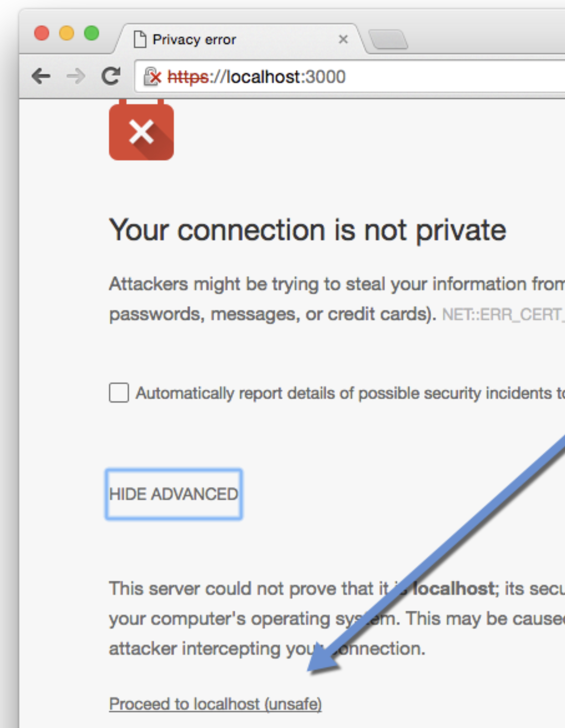565x728 pixels.
Task: Proceed to localhost (unsafe) link
Action: [215, 704]
